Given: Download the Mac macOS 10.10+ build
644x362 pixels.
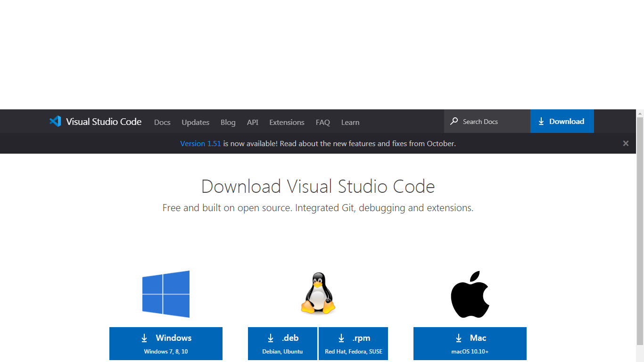Looking at the screenshot, I should pos(470,344).
